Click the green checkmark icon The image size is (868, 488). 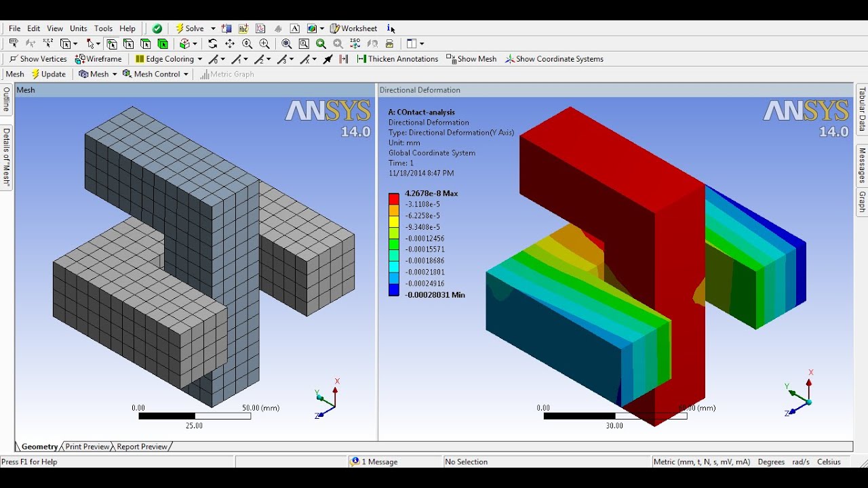(157, 28)
